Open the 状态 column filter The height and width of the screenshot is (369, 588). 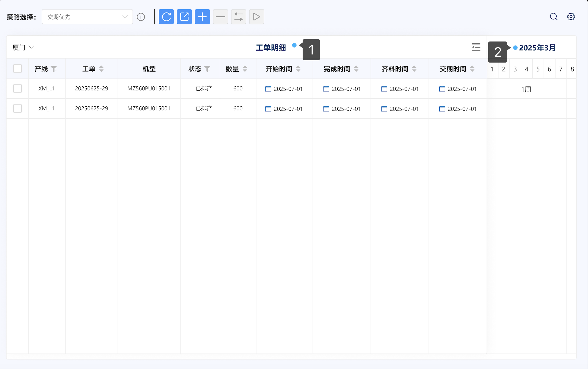point(207,69)
